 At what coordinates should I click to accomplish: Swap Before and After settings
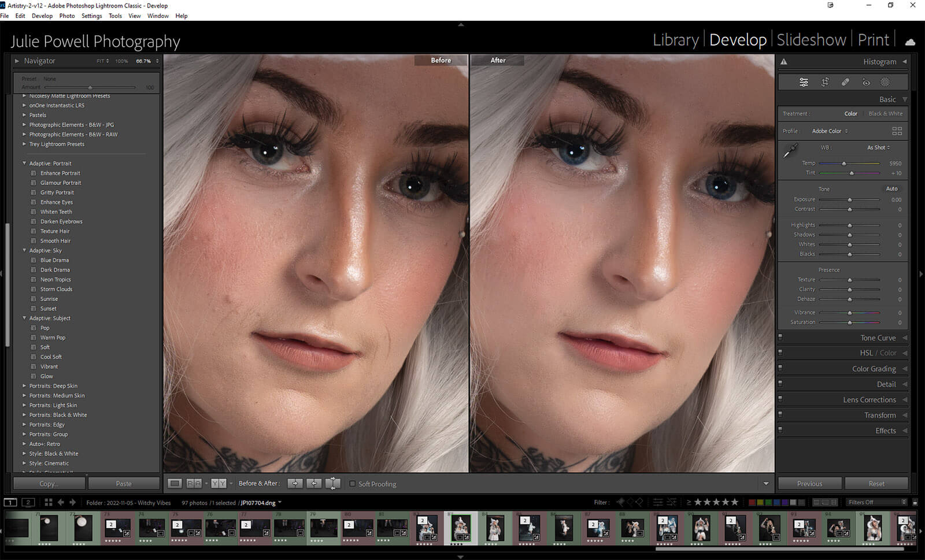(x=333, y=483)
